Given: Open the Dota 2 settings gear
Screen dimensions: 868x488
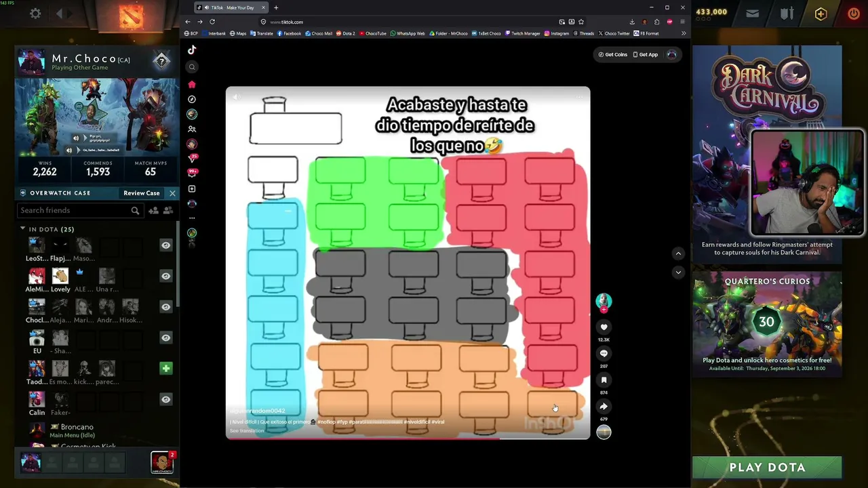Looking at the screenshot, I should [x=35, y=13].
